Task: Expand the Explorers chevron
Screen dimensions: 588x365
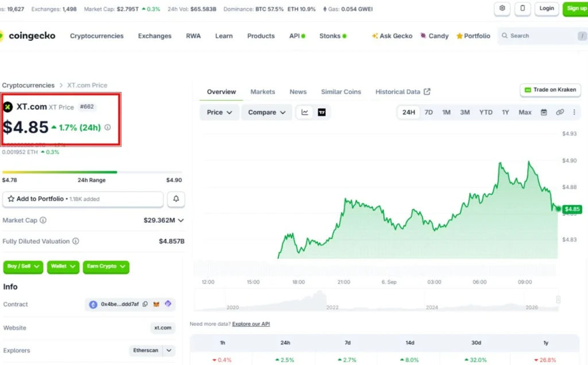Action: [x=169, y=351]
